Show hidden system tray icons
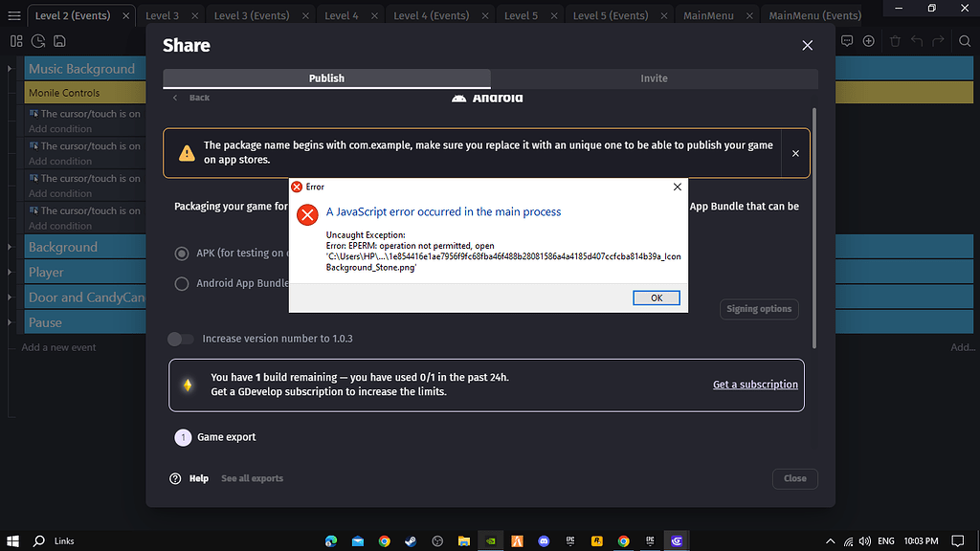The width and height of the screenshot is (980, 551). pos(830,541)
